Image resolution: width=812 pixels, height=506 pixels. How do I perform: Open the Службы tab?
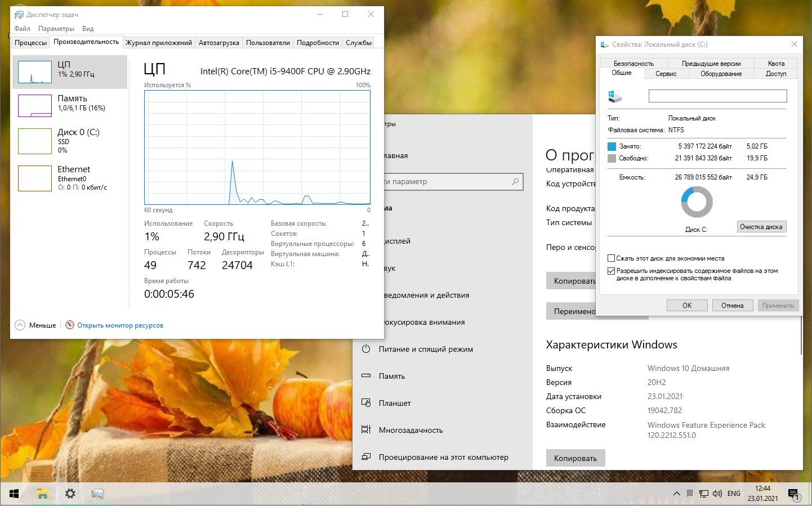coord(359,43)
